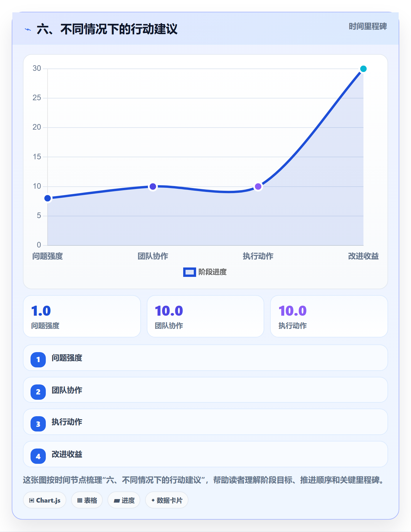Viewport: 411px width, 532px height.
Task: Open the 改进收益 step row
Action: click(206, 454)
